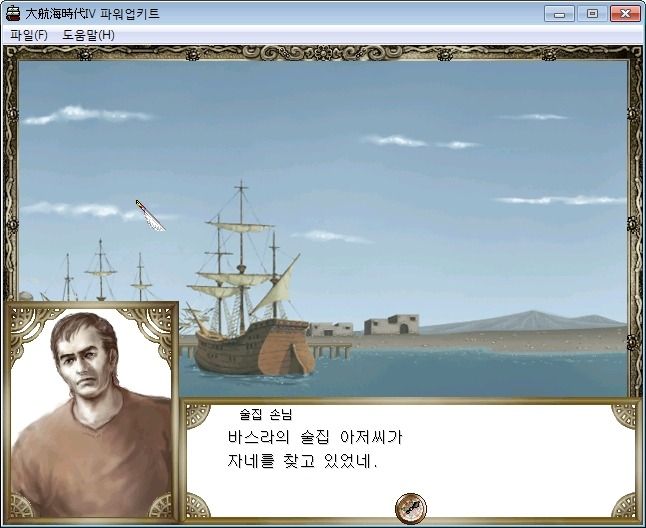This screenshot has width=646, height=528.
Task: Click the low flat-roofed building beside the pier
Action: [331, 329]
